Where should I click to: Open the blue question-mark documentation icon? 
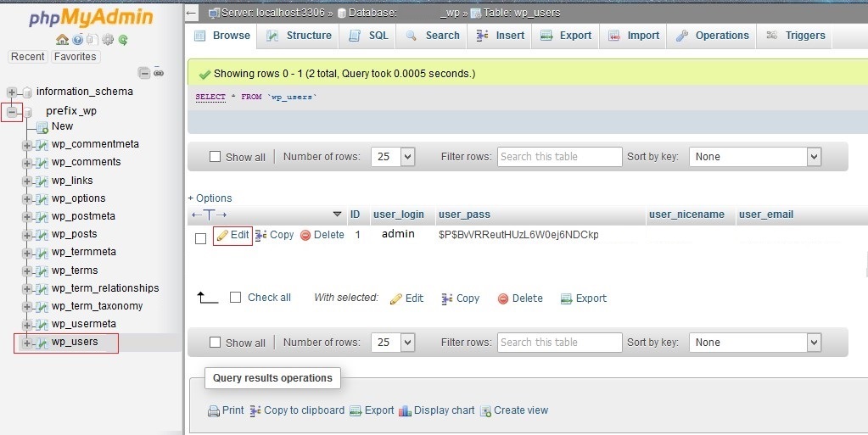(x=78, y=39)
